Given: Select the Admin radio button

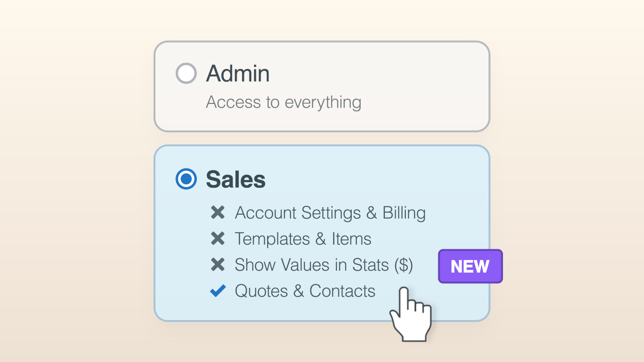Looking at the screenshot, I should pyautogui.click(x=186, y=74).
